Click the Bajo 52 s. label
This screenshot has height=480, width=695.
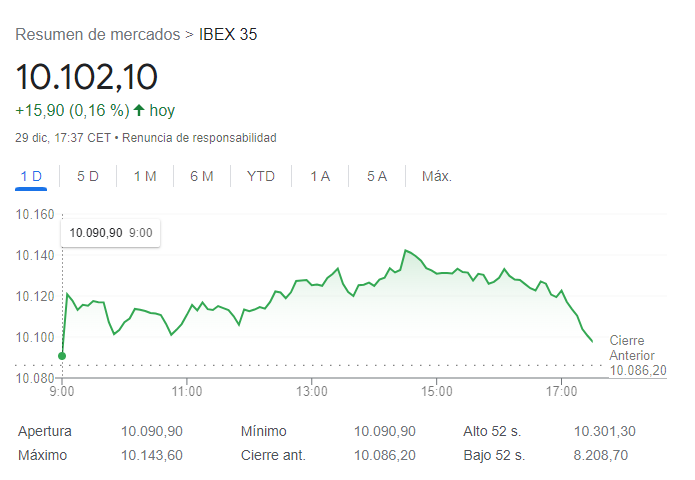pos(494,455)
